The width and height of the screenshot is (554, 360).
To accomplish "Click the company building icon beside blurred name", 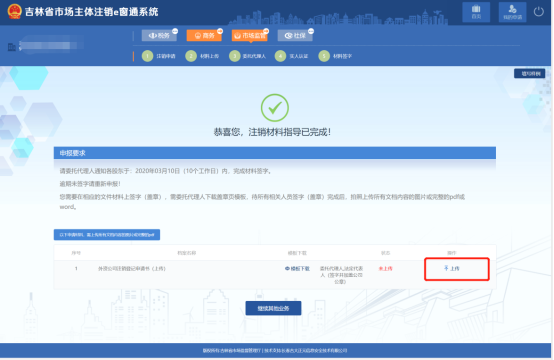I will click(x=12, y=47).
